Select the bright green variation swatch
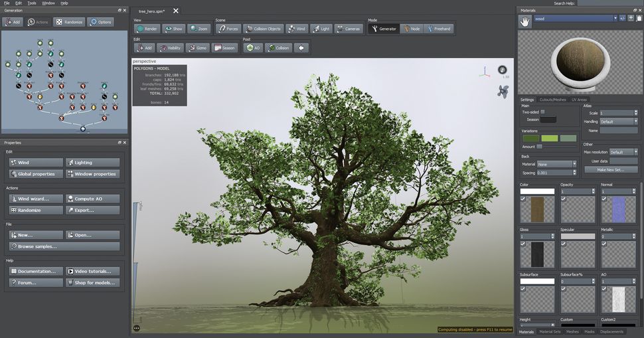Screen dimensions: 644x338 [550, 138]
